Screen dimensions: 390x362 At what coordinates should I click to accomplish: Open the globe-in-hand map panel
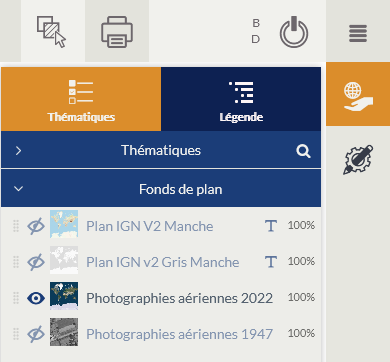358,94
